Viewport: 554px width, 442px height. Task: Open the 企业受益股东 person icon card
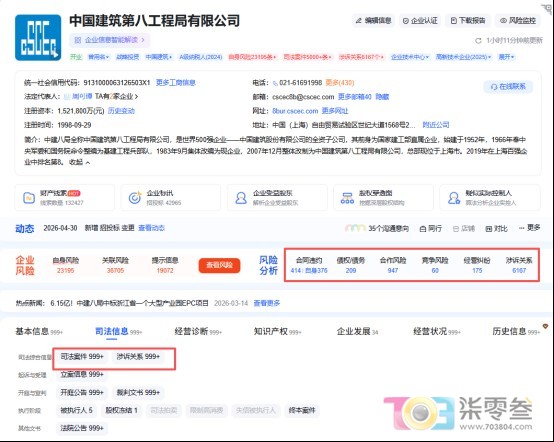click(x=277, y=198)
